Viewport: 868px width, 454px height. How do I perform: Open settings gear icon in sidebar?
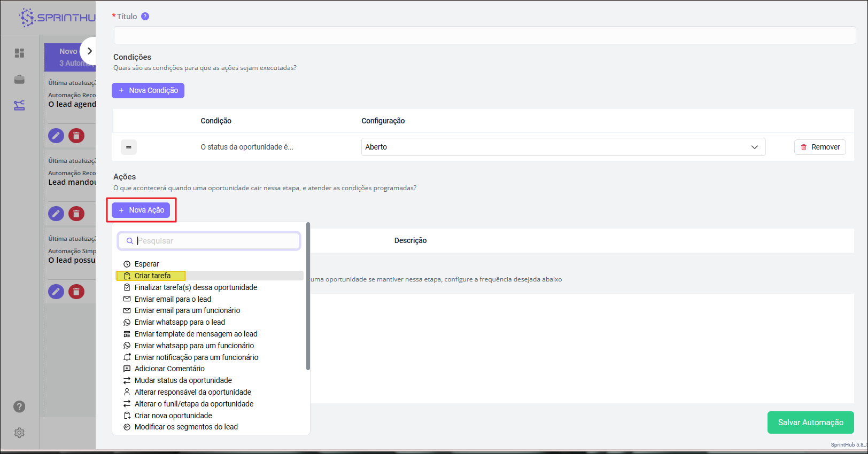pyautogui.click(x=20, y=433)
